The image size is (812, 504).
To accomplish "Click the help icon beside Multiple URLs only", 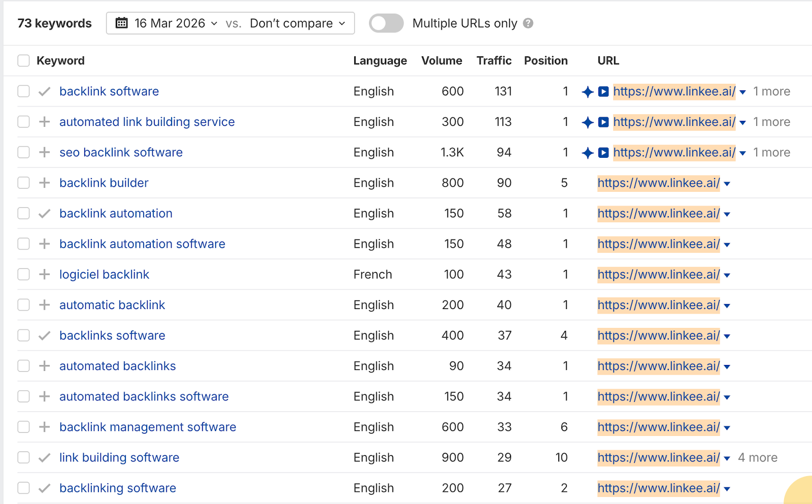I will coord(528,23).
